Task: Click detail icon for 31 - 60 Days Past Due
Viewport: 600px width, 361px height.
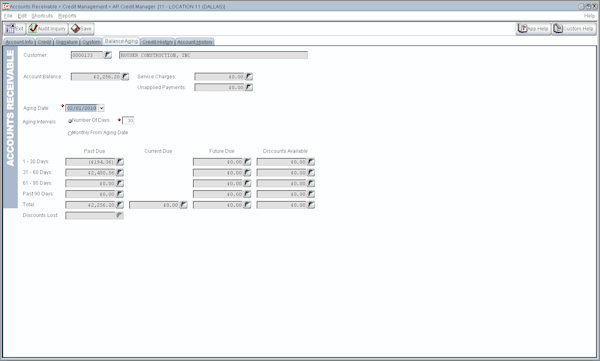Action: (x=120, y=173)
